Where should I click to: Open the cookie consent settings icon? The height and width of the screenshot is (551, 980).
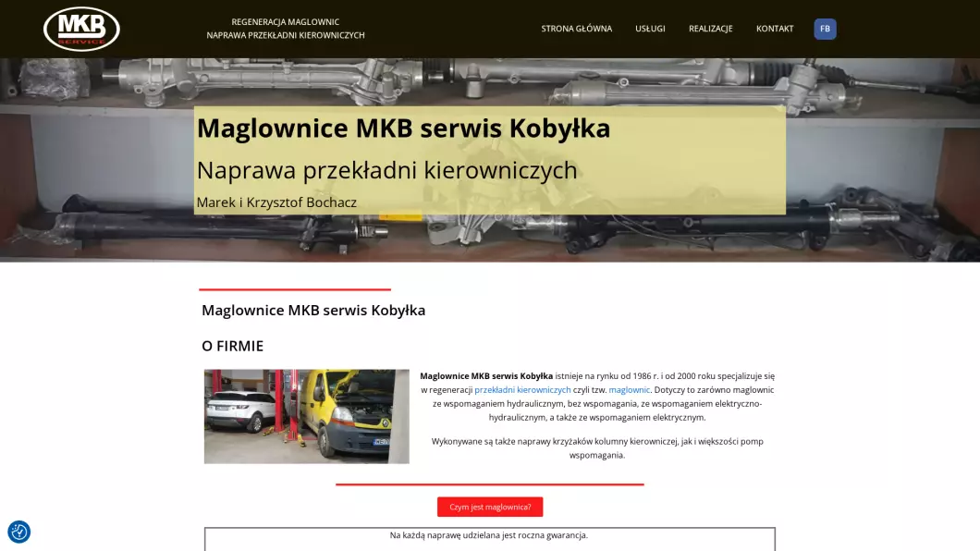click(18, 532)
